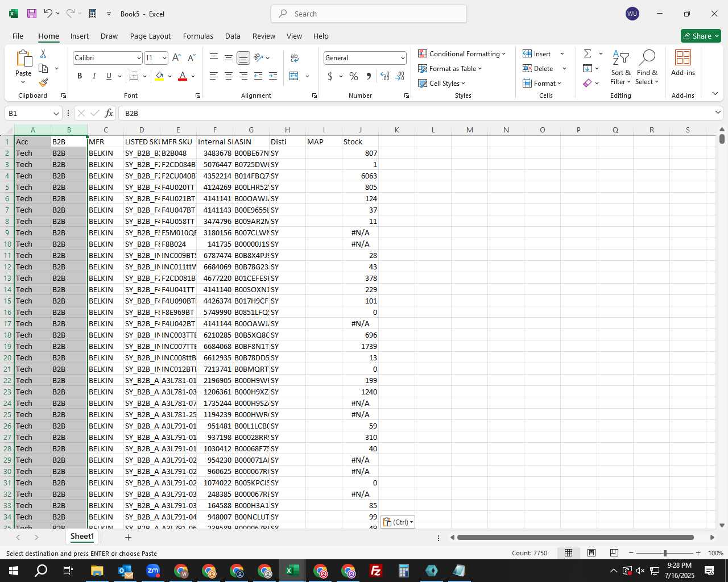Switch to the Formulas tab

[x=198, y=36]
